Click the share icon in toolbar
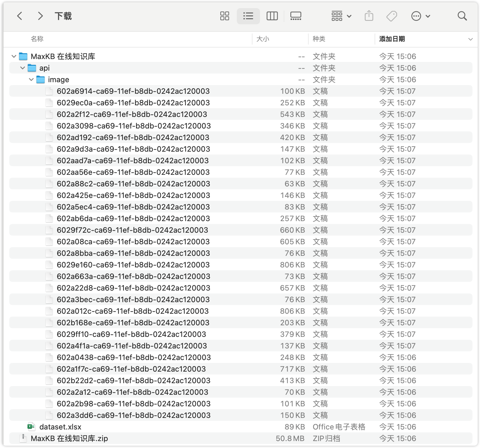 pyautogui.click(x=369, y=16)
